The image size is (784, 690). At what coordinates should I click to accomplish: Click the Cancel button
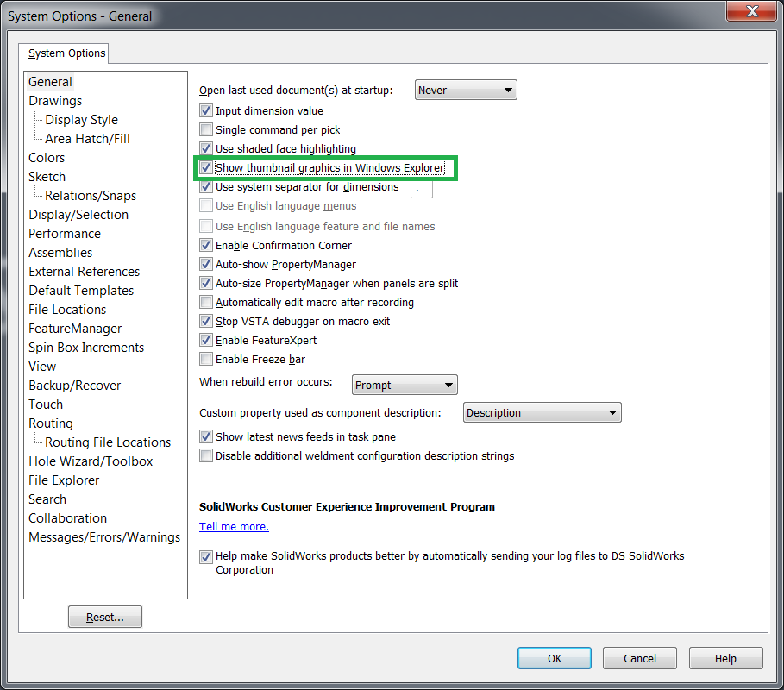click(640, 658)
